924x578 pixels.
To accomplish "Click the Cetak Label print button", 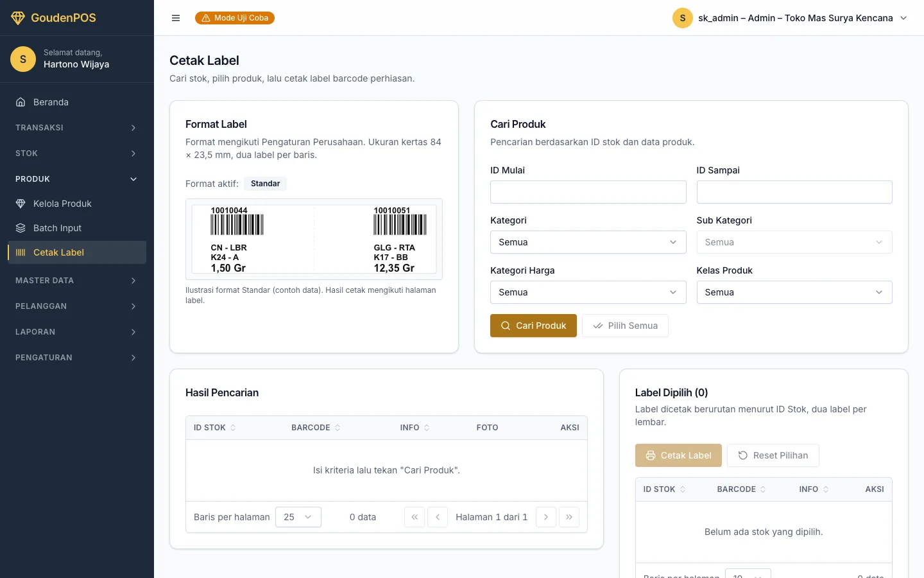I will (x=678, y=455).
